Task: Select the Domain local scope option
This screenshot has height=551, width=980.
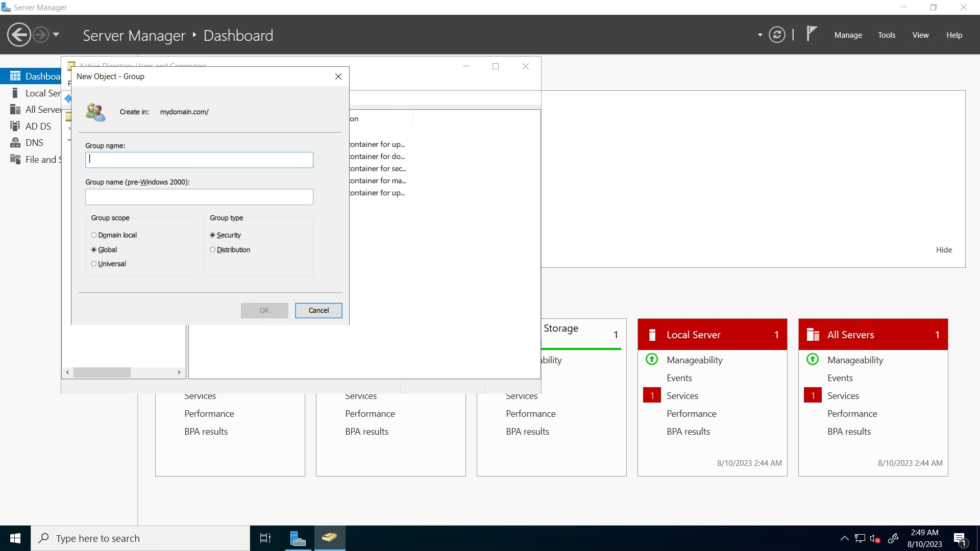Action: (x=94, y=235)
